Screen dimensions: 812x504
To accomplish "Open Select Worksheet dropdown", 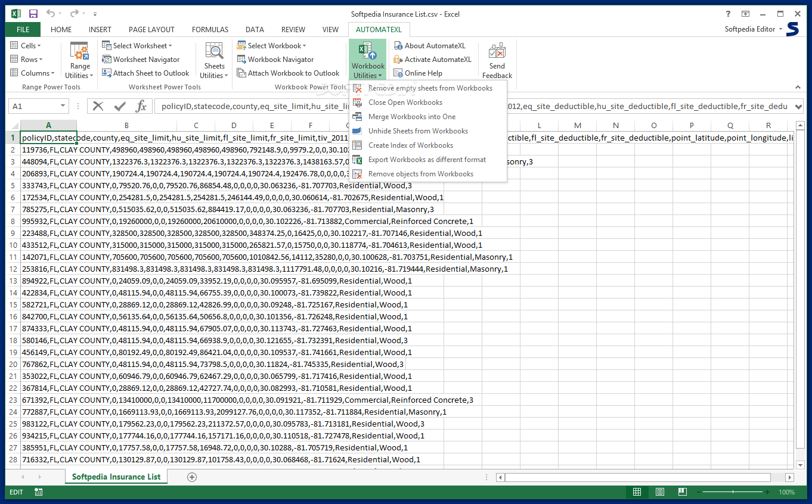I will 137,46.
